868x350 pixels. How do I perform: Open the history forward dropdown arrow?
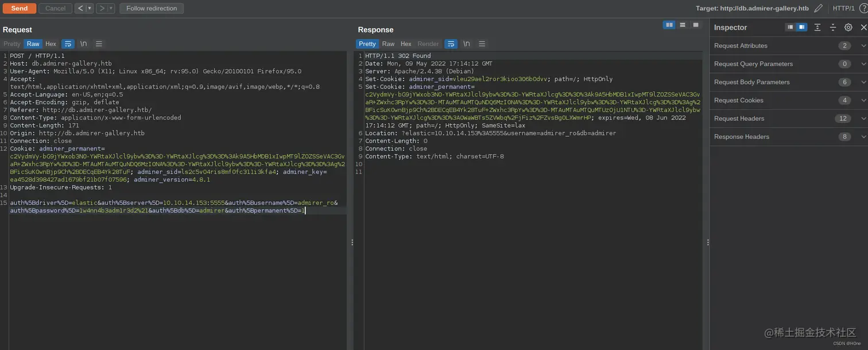point(111,8)
